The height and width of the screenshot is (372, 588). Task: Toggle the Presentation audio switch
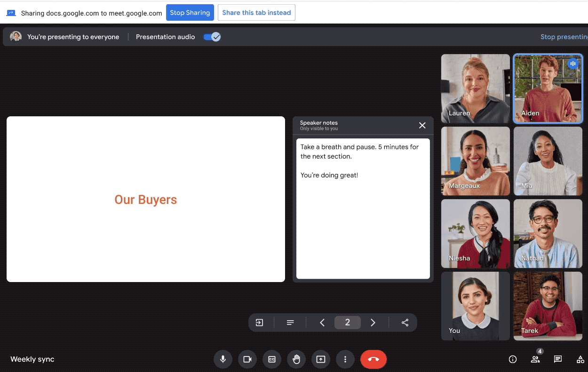[x=212, y=37]
